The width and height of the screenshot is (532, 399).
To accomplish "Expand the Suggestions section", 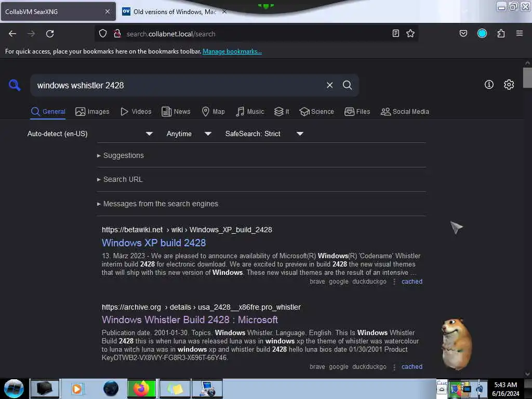I will coord(121,155).
